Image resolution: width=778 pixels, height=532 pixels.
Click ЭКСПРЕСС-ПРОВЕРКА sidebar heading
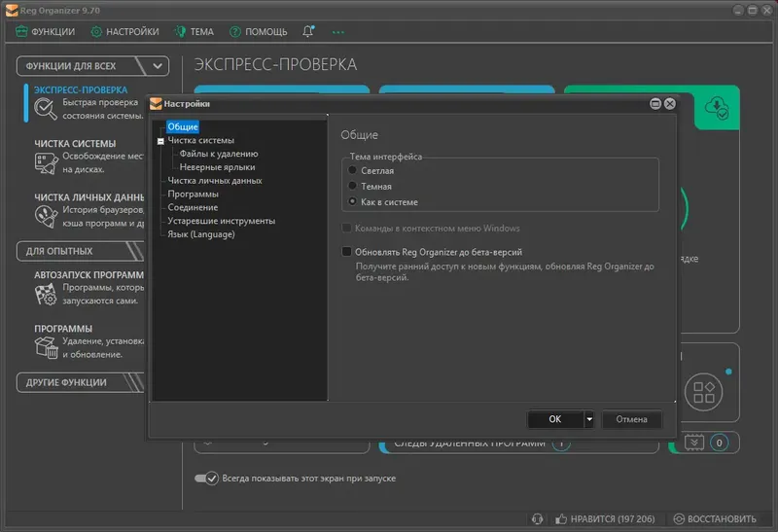coord(81,90)
